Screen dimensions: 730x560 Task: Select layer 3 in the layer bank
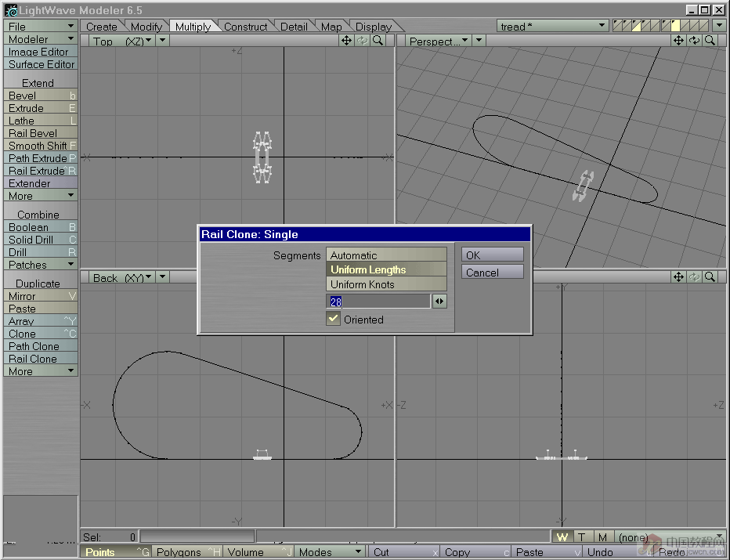coord(637,26)
